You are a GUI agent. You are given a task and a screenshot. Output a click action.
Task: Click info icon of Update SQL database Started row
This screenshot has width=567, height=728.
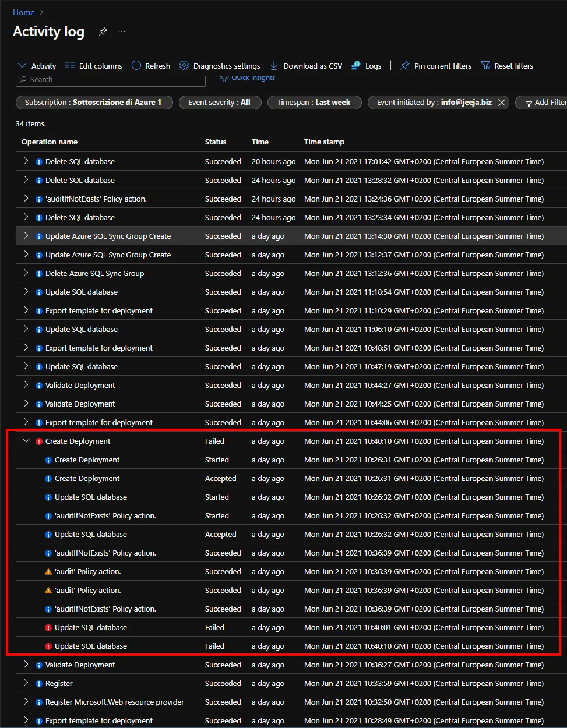click(x=48, y=497)
